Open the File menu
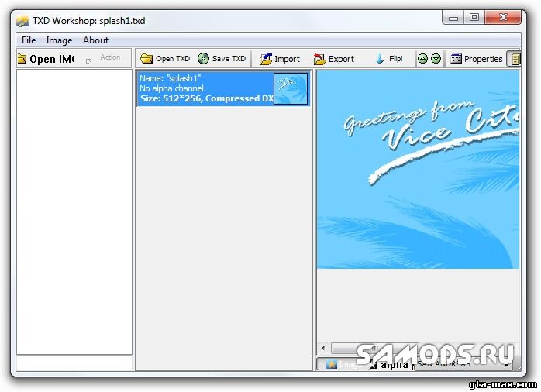The image size is (541, 392). coord(29,40)
